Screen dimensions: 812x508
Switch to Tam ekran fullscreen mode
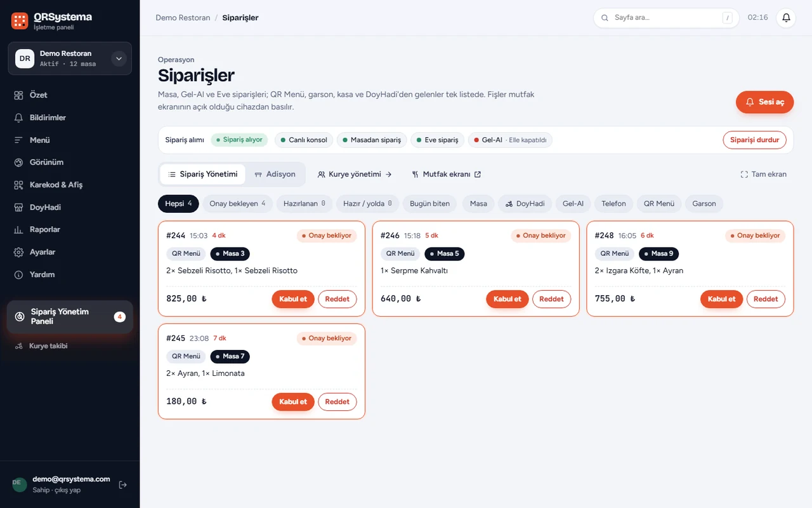pyautogui.click(x=764, y=174)
